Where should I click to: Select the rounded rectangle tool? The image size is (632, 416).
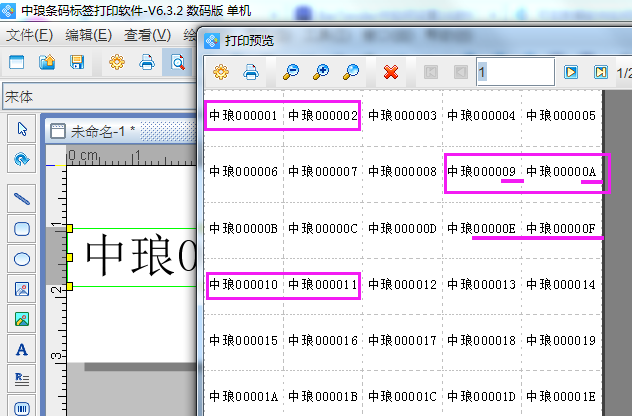(x=22, y=229)
